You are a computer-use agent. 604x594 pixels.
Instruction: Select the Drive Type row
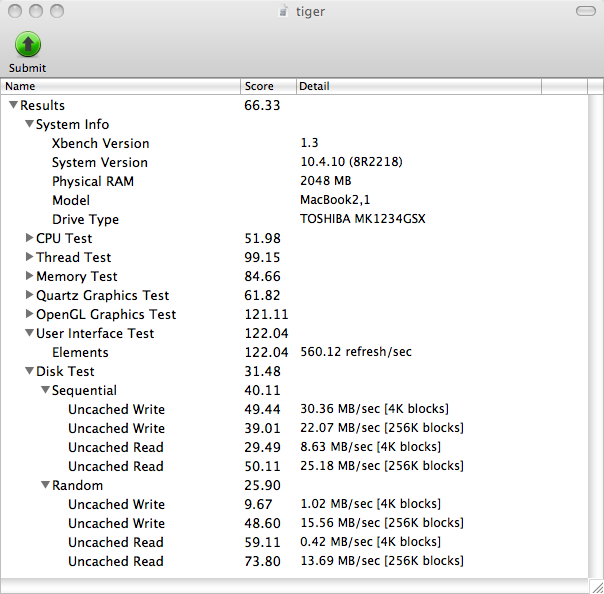coord(294,219)
